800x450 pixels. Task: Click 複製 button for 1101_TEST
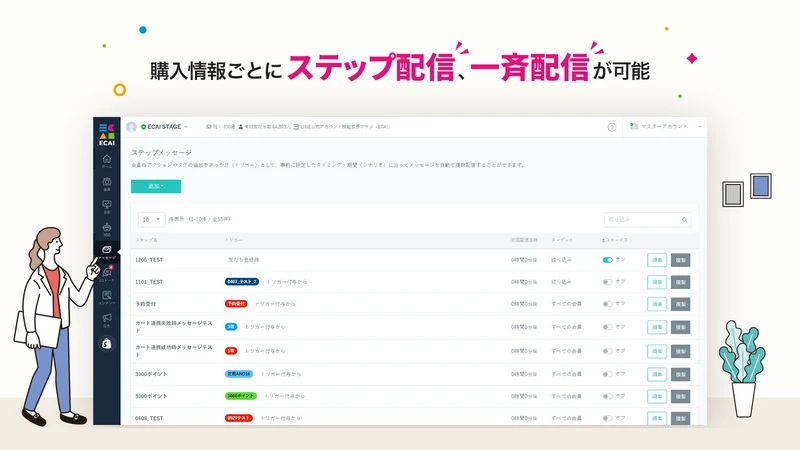click(681, 282)
